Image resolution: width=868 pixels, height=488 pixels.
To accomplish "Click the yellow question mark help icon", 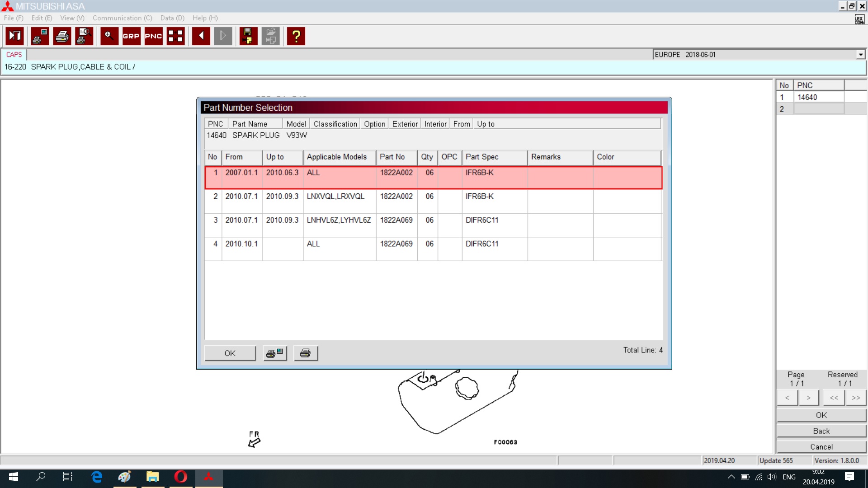I will coord(296,36).
